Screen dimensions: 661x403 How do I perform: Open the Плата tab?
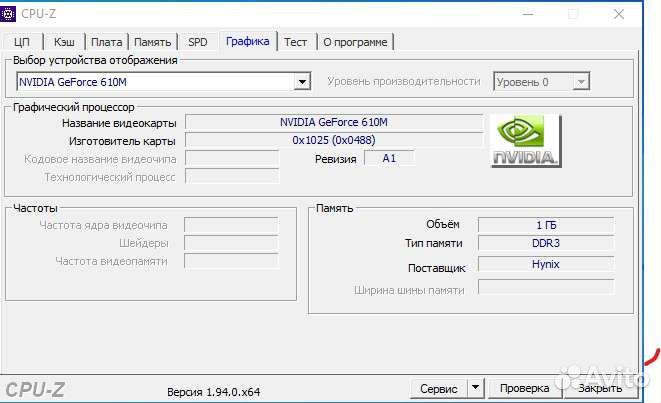[107, 42]
